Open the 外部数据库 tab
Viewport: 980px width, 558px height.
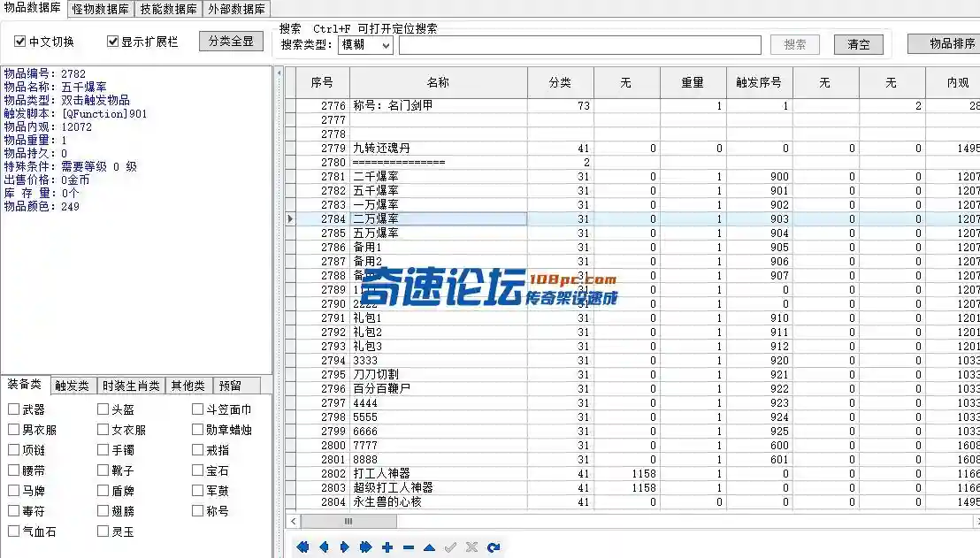[236, 9]
